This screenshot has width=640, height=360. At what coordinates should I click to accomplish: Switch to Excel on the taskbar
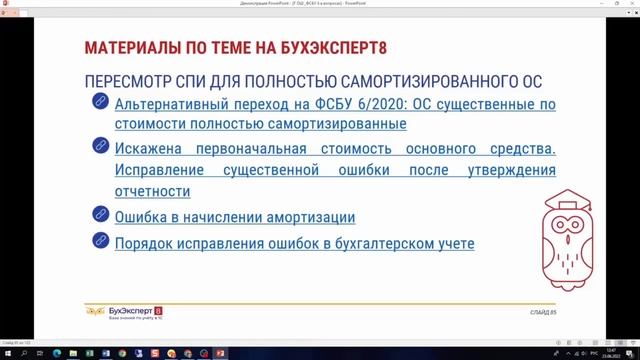pos(89,353)
